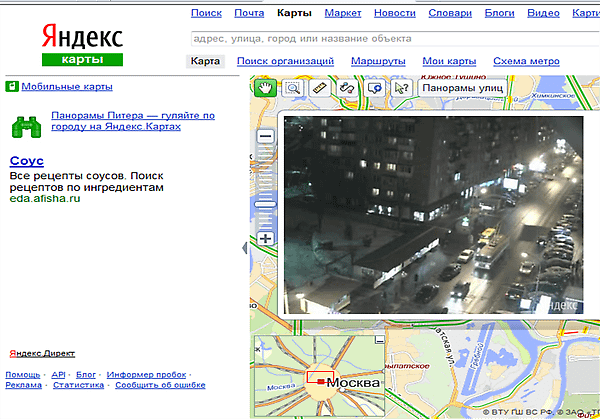Viewport: 600px width, 419px height.
Task: Open Информер пробок footer link
Action: pos(146,375)
